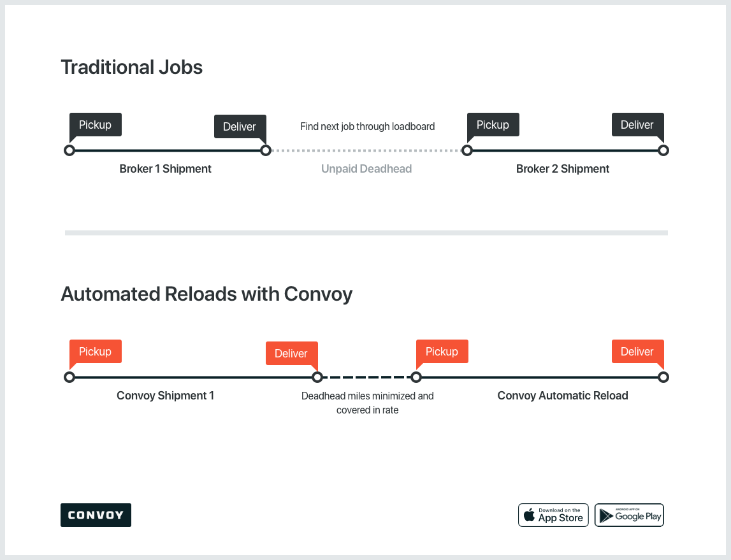Select the dark Deliver marker above Broker 2 Shipment
Screen dimensions: 731x560
click(x=637, y=125)
